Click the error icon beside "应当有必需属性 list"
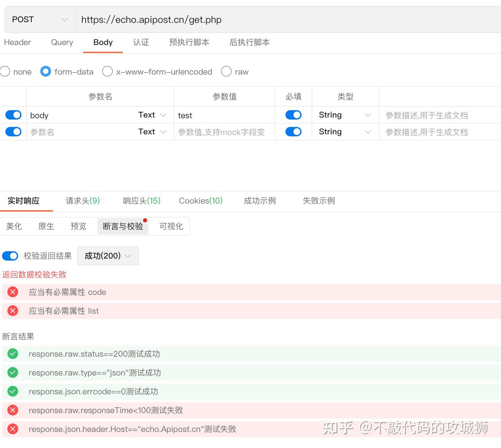The image size is (501, 448). click(x=12, y=311)
